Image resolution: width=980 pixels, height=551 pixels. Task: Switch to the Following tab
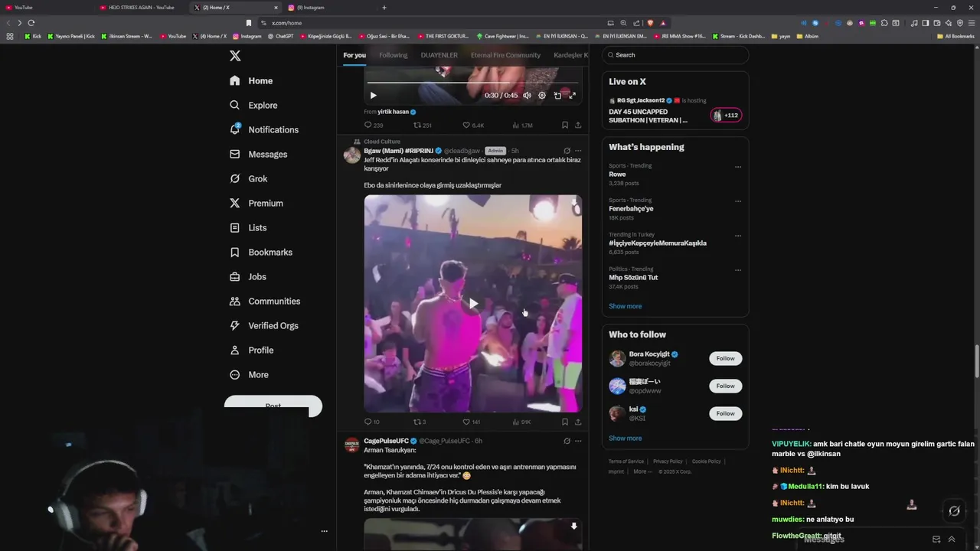394,55
